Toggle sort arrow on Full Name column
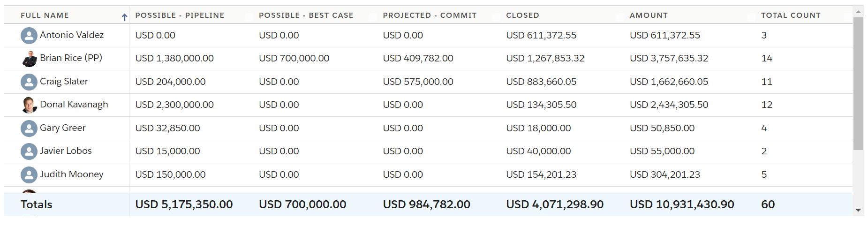Image resolution: width=868 pixels, height=227 pixels. [x=124, y=17]
